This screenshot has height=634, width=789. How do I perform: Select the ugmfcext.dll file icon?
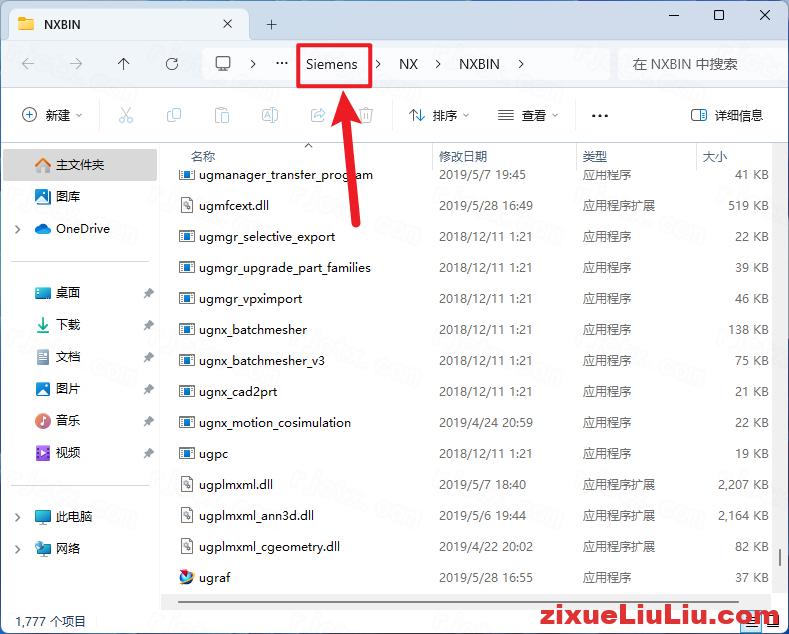(x=187, y=205)
